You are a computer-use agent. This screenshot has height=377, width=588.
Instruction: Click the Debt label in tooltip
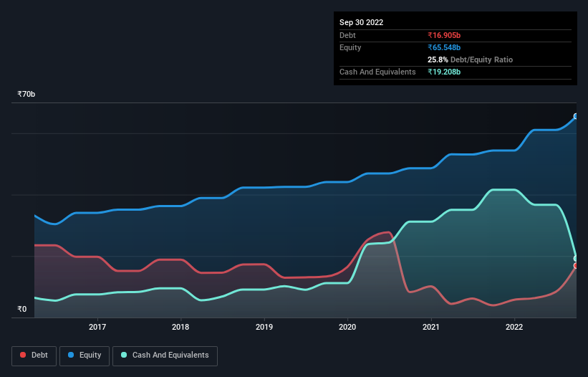pyautogui.click(x=347, y=35)
